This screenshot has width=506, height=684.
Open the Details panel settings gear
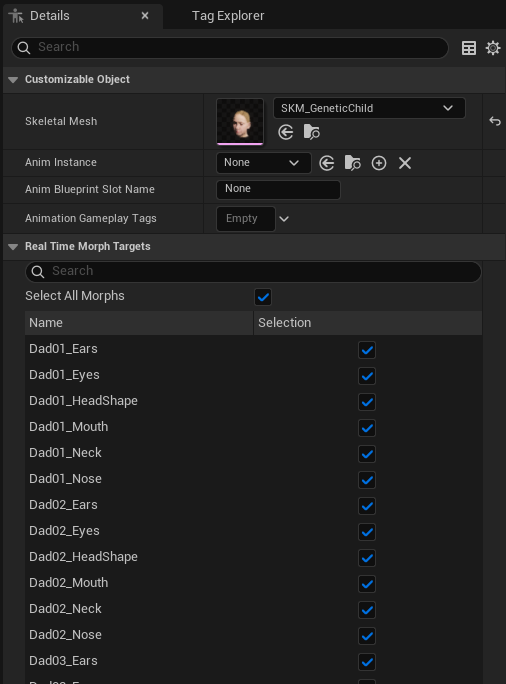point(493,48)
